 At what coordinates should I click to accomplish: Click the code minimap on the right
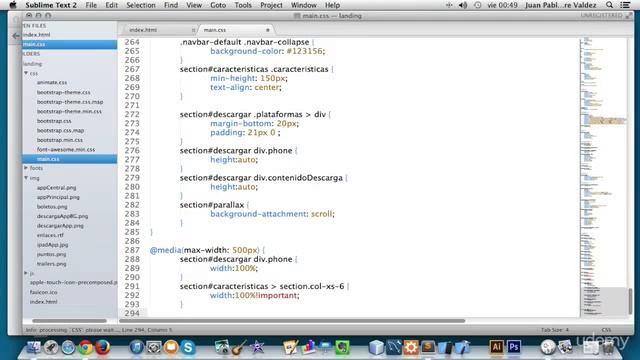click(x=603, y=176)
